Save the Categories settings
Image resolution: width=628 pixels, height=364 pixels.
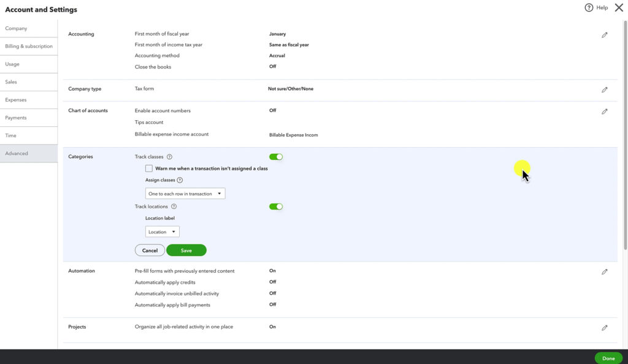pos(186,250)
